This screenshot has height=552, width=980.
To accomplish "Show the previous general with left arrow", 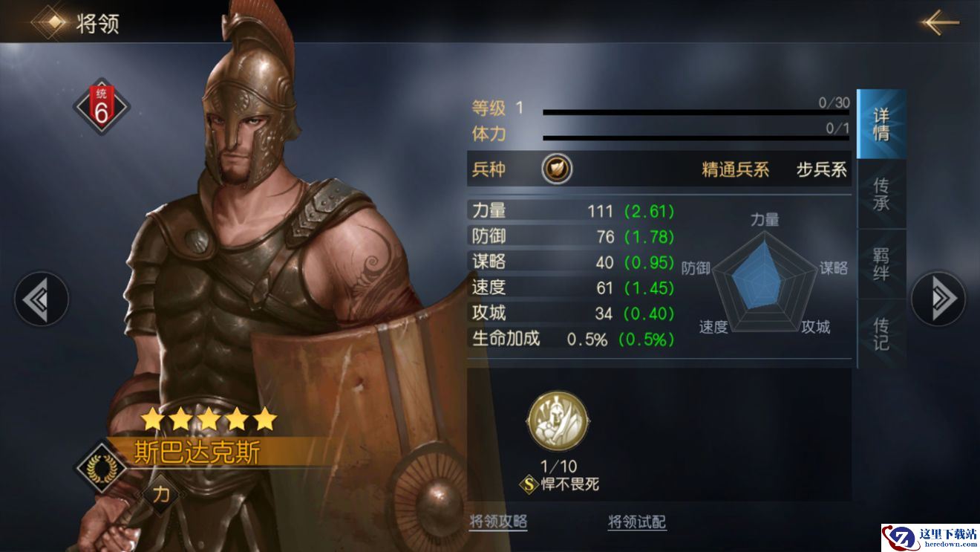I will [x=41, y=299].
